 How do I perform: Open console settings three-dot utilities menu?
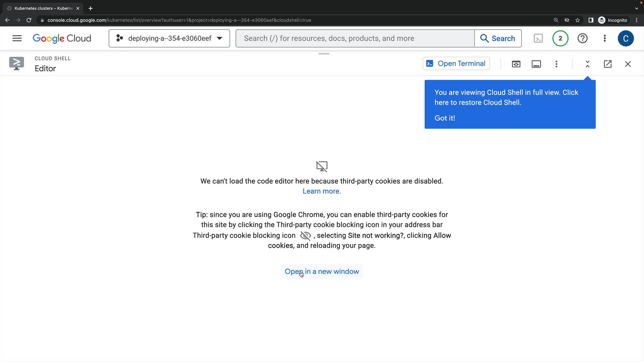click(x=604, y=38)
